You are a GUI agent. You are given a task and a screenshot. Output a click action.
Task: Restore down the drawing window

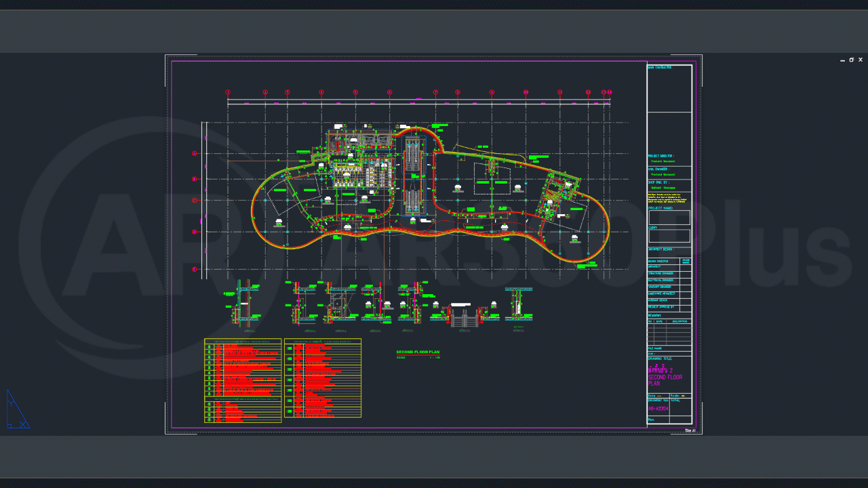click(x=852, y=60)
